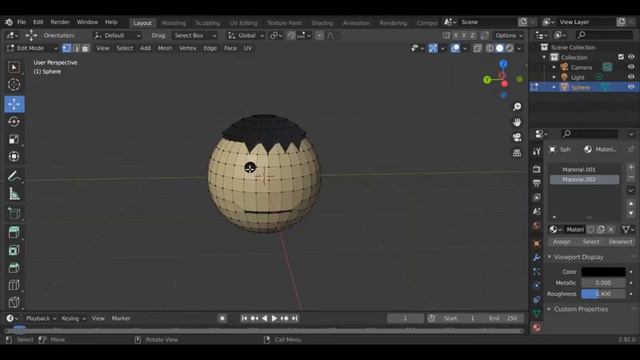Switch to the Sculpting workspace tab
Viewport: 640px width, 360px height.
(207, 23)
